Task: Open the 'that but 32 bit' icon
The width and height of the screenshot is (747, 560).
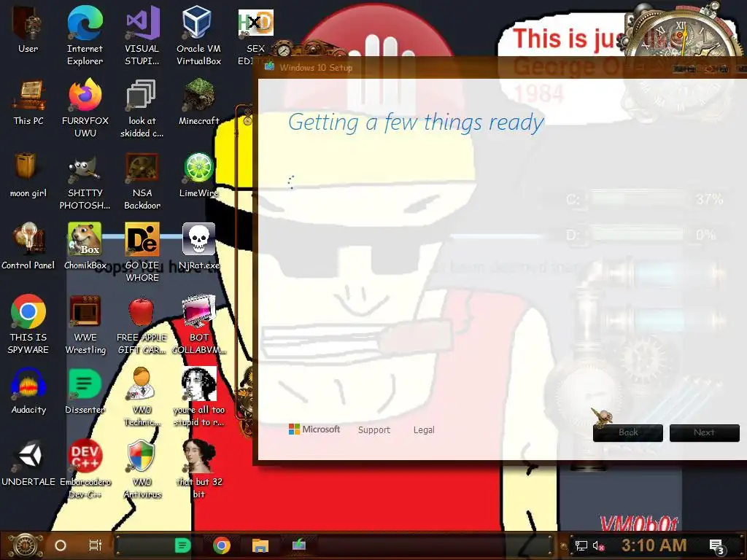Action: click(198, 469)
